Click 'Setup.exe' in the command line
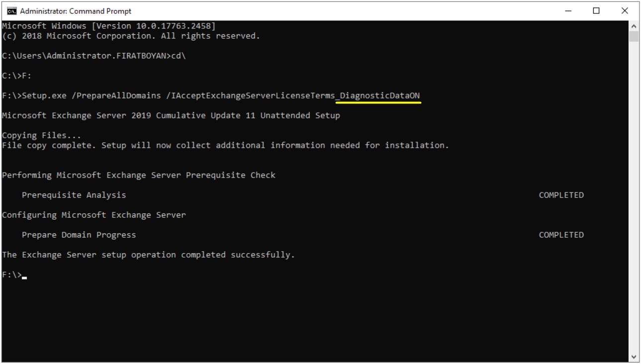The height and width of the screenshot is (364, 641). tap(44, 95)
